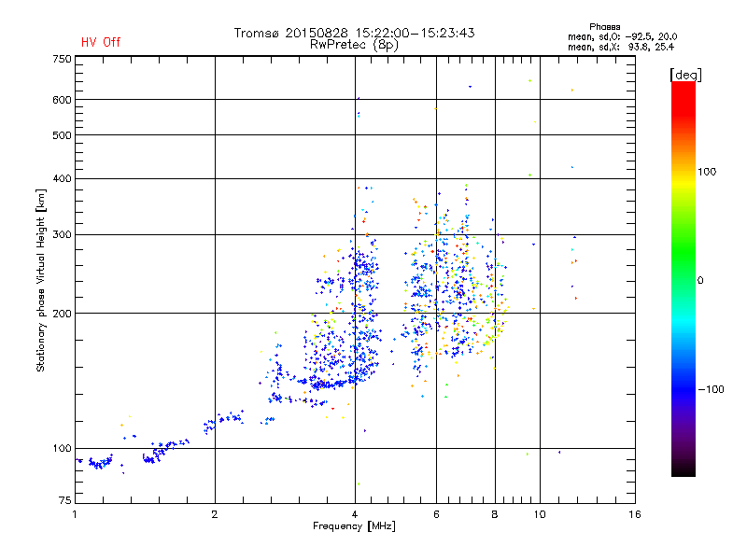Click the colorbar '-100' tick label
The width and height of the screenshot is (747, 560).
point(711,389)
